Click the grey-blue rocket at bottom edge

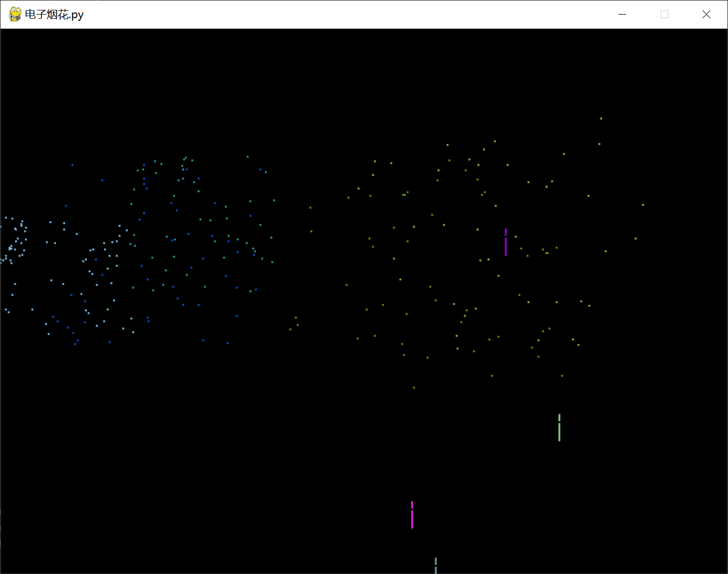tap(436, 565)
